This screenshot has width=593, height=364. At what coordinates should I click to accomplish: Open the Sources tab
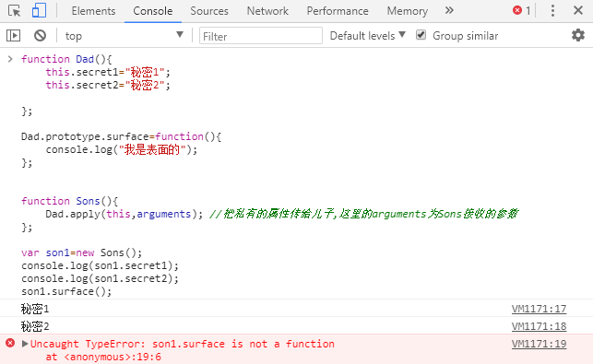coord(209,11)
